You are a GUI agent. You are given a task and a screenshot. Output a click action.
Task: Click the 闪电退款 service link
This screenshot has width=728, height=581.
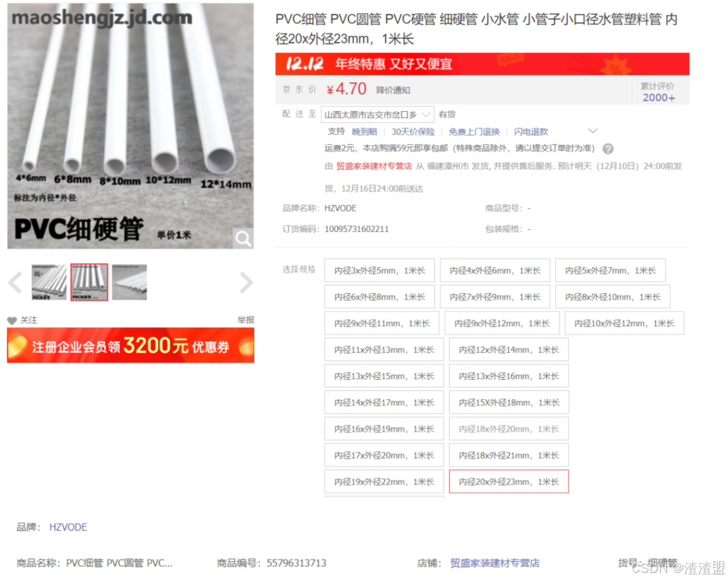pos(531,132)
